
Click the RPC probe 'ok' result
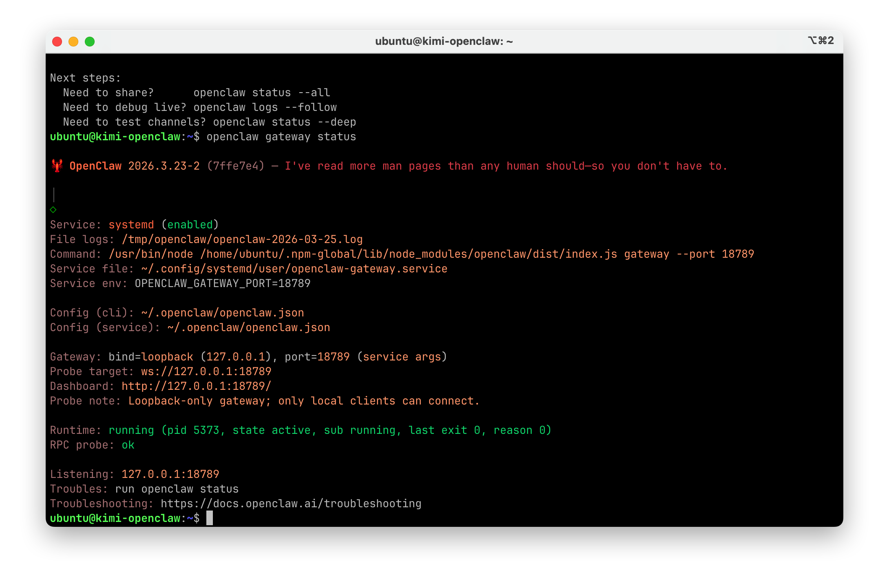pyautogui.click(x=128, y=445)
